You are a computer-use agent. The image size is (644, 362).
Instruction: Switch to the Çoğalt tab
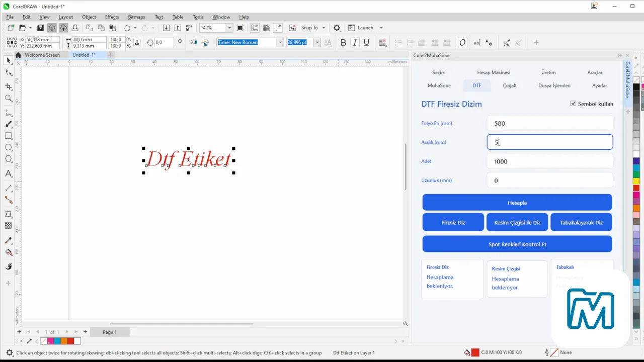click(x=510, y=85)
